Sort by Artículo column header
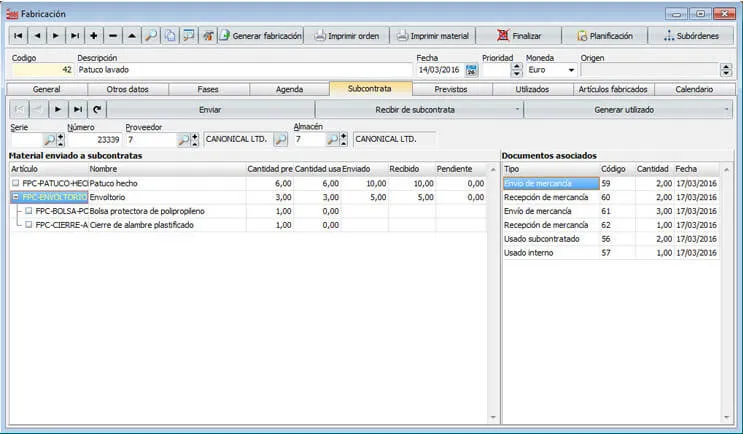Viewport: 743px width, 434px height. [x=49, y=169]
